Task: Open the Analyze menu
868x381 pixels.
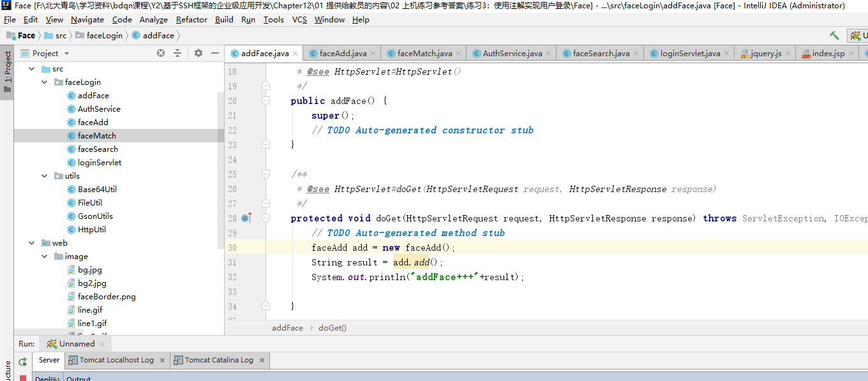Action: click(x=153, y=20)
